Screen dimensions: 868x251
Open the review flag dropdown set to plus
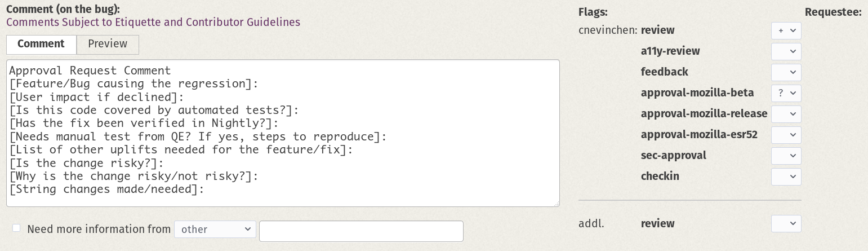click(x=786, y=30)
